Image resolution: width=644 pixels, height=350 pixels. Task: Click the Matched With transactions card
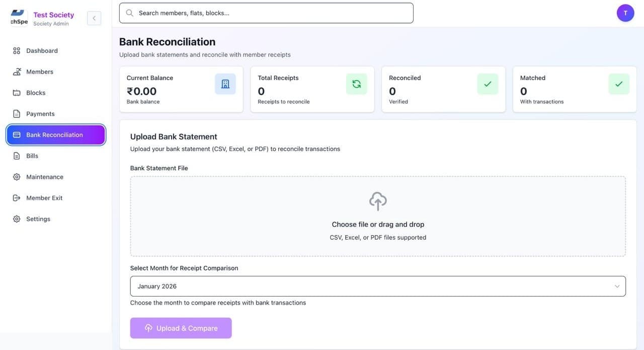575,89
